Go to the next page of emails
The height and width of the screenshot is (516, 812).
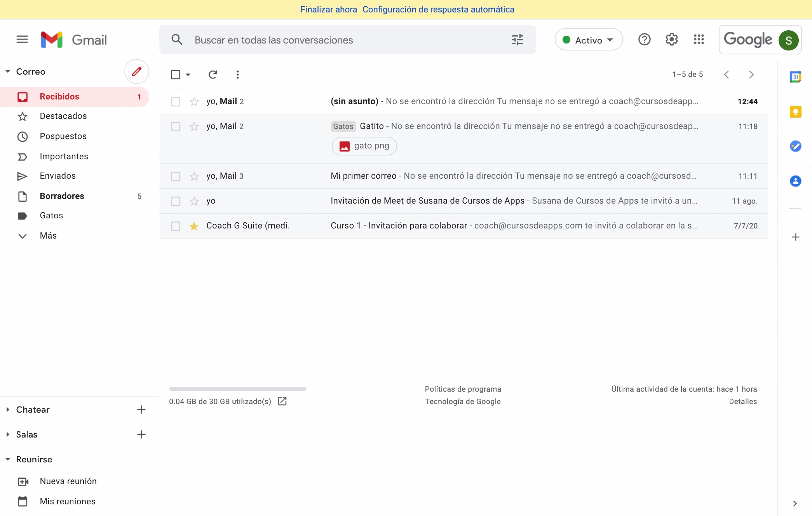pos(751,75)
